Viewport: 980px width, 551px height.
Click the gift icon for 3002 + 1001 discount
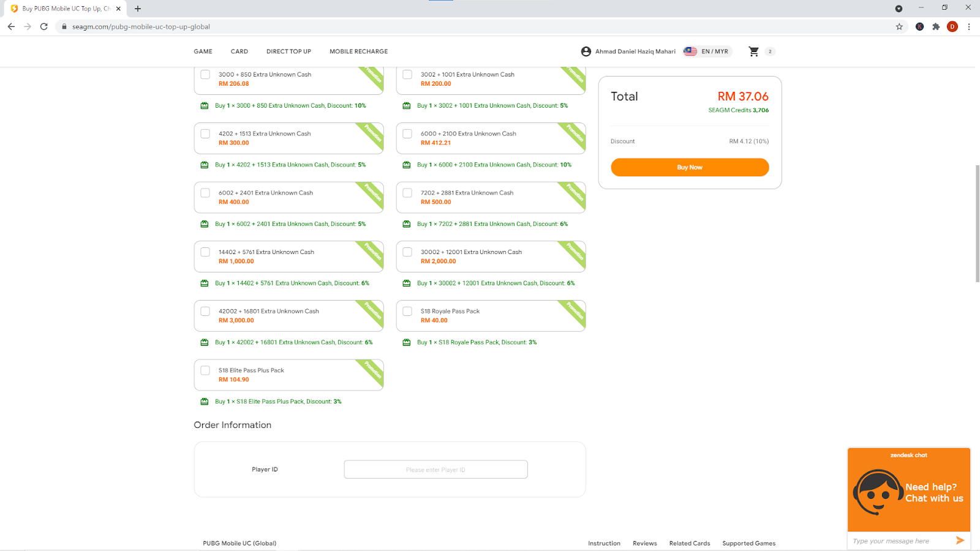tap(407, 105)
